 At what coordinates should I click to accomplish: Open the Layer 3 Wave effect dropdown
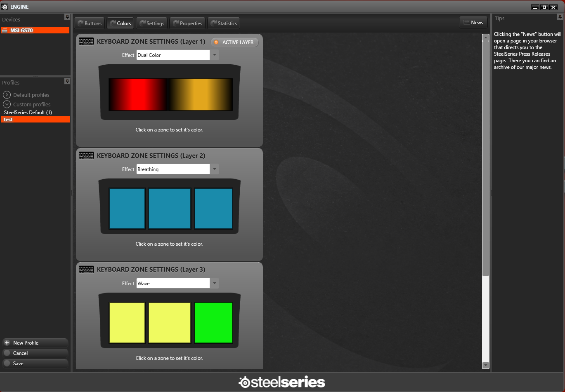click(214, 284)
